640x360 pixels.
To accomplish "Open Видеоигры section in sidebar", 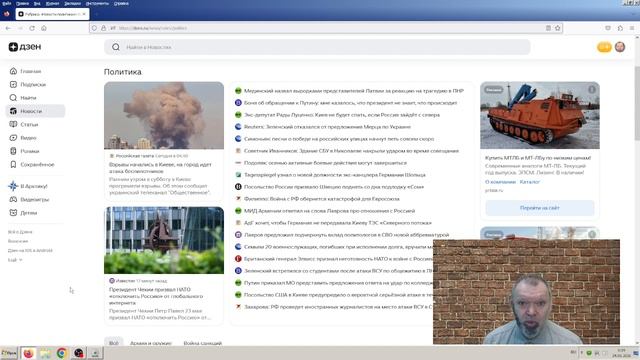I will [x=29, y=200].
